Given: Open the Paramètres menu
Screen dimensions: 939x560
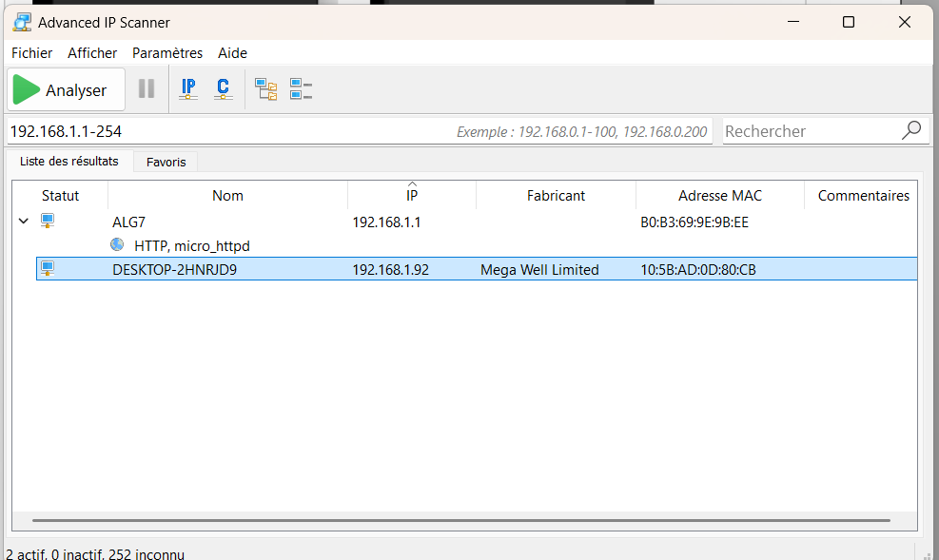Looking at the screenshot, I should point(167,53).
